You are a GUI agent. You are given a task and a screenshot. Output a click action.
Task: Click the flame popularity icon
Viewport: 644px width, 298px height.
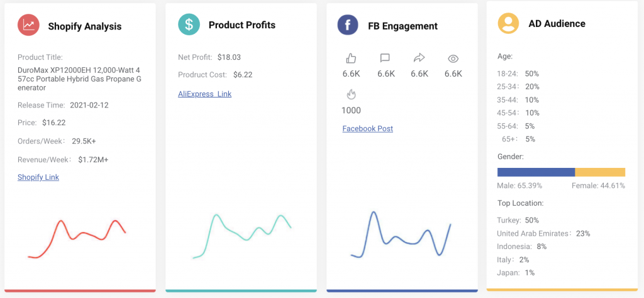(x=351, y=95)
